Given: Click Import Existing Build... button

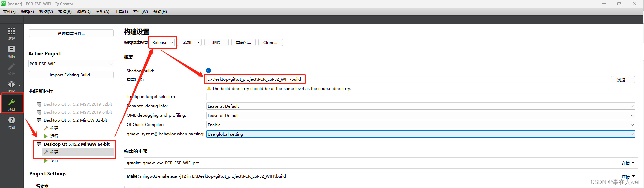Looking at the screenshot, I should [x=71, y=75].
